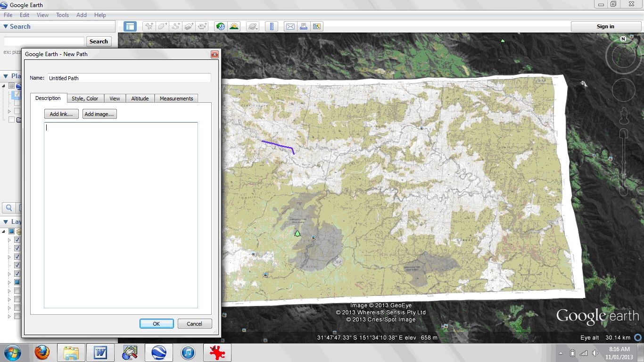Click the compass North 'N' marker
The width and height of the screenshot is (644, 362).
pos(623,39)
